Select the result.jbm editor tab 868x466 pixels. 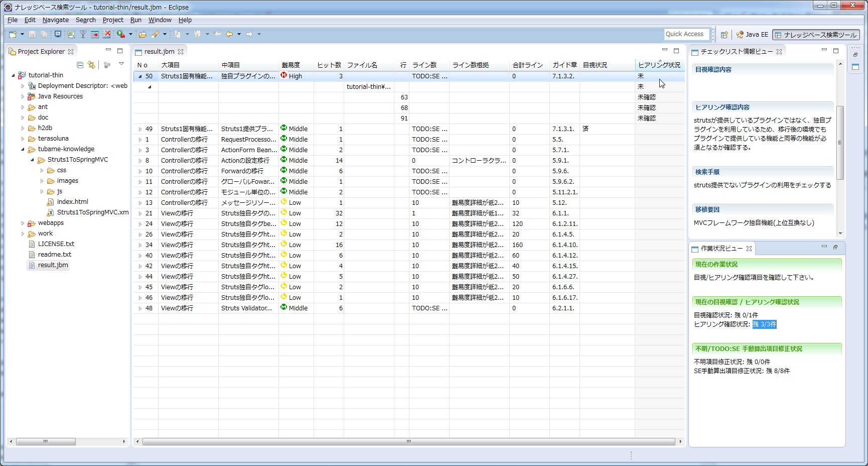pos(159,51)
